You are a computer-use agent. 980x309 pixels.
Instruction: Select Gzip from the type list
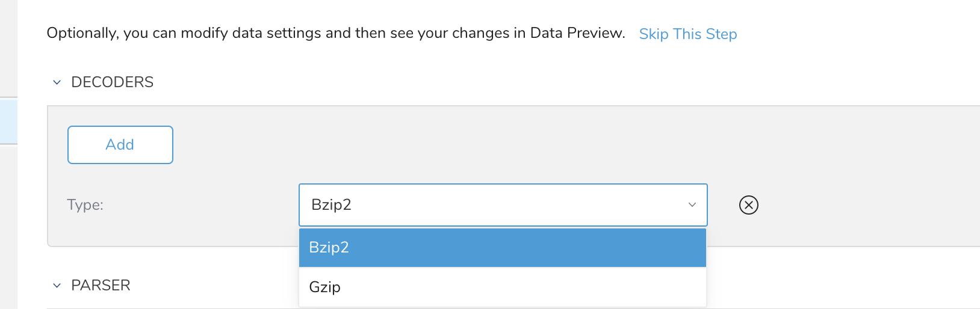325,287
